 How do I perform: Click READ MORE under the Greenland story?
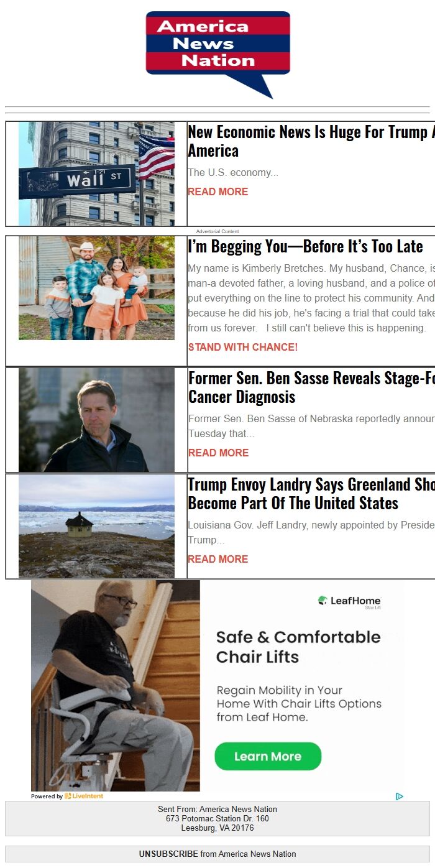[218, 559]
